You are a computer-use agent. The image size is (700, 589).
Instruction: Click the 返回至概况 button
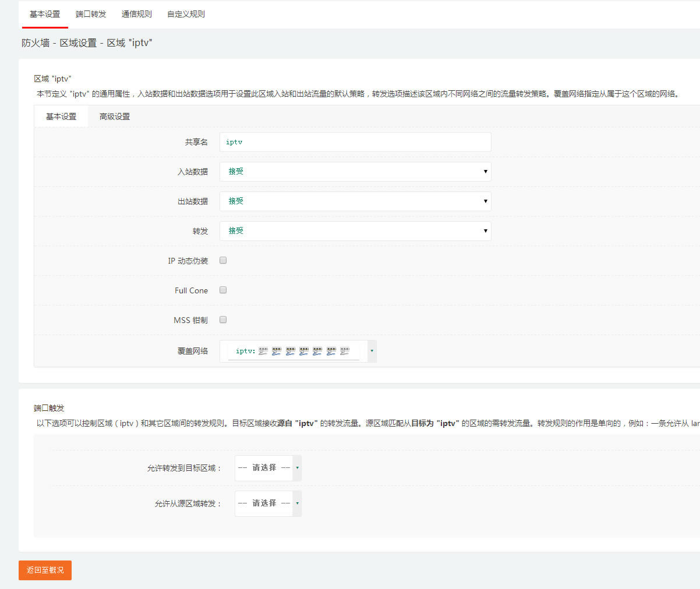[x=45, y=570]
